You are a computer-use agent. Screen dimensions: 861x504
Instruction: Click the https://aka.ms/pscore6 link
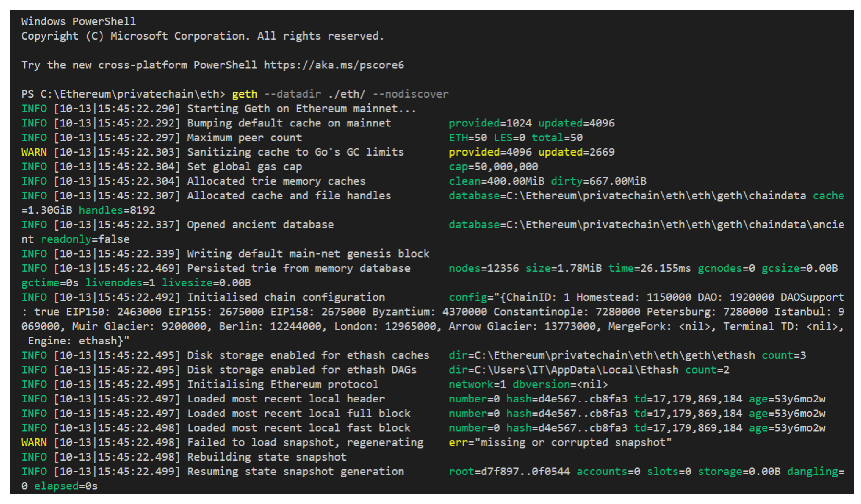coord(333,65)
